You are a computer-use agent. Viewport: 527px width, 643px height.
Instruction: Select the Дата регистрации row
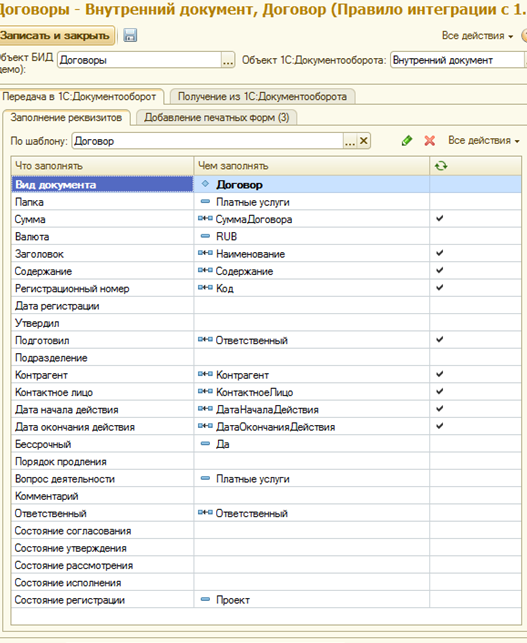point(266,306)
